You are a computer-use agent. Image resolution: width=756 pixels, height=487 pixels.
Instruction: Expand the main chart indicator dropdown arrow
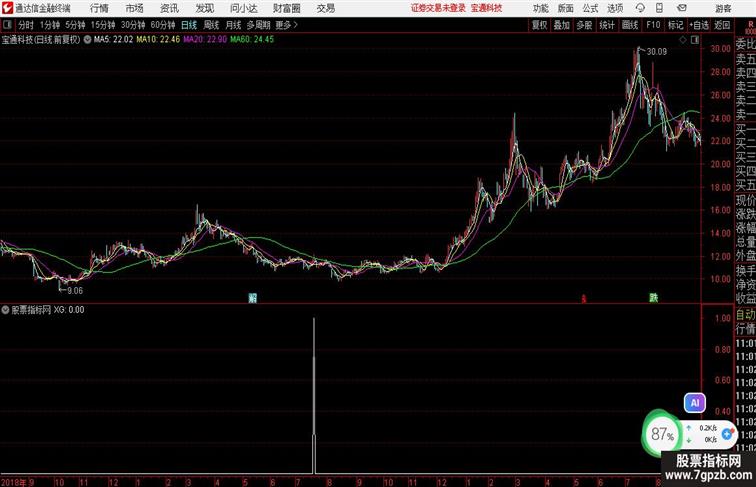click(x=87, y=40)
